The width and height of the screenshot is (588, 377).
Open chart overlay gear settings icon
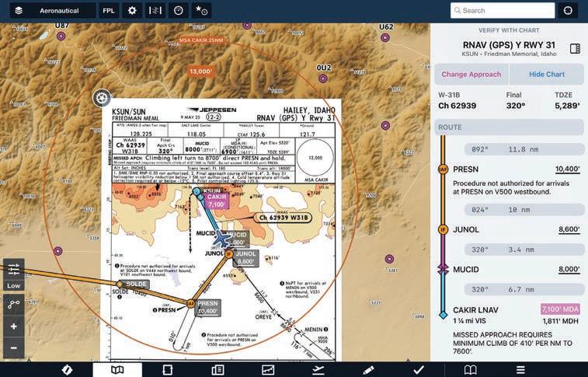pos(102,98)
